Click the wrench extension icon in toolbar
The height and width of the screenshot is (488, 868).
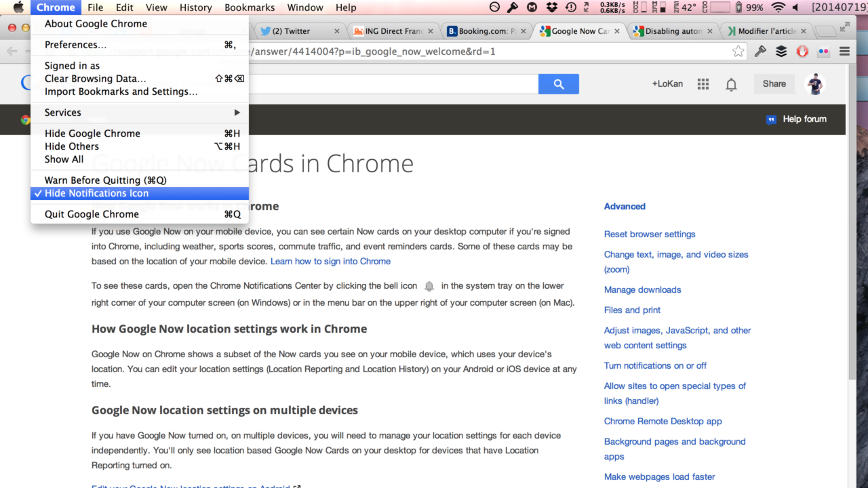coord(760,51)
